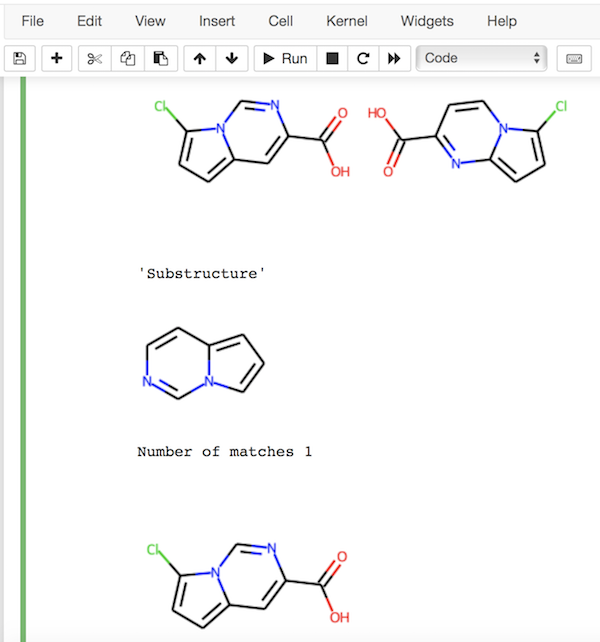Open the Kernel menu

(347, 21)
